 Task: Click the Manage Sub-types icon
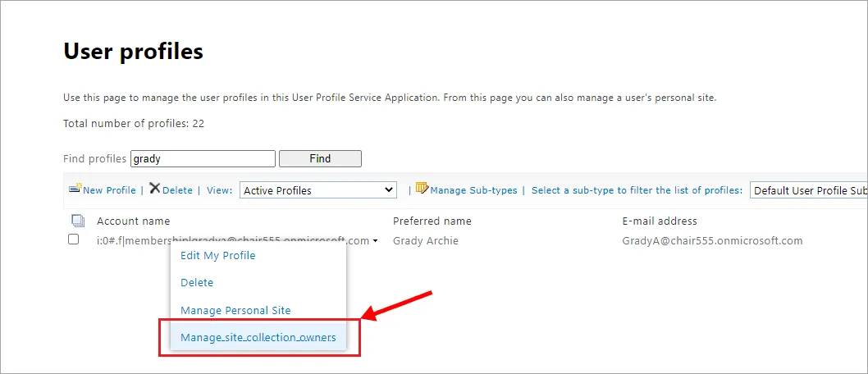[x=423, y=188]
